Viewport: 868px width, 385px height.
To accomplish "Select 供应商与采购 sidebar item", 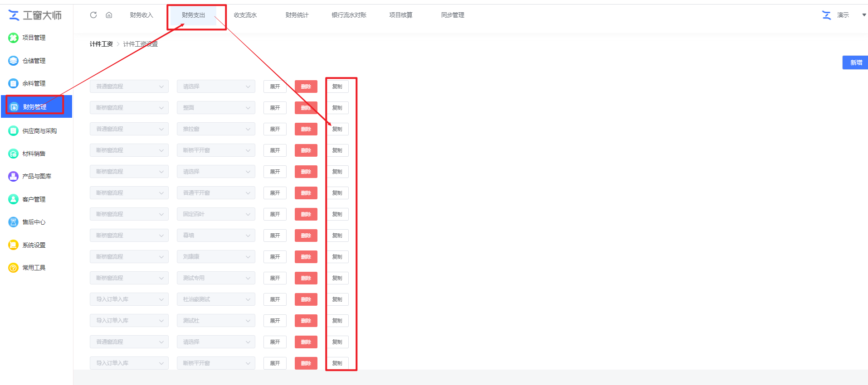I will coord(39,131).
